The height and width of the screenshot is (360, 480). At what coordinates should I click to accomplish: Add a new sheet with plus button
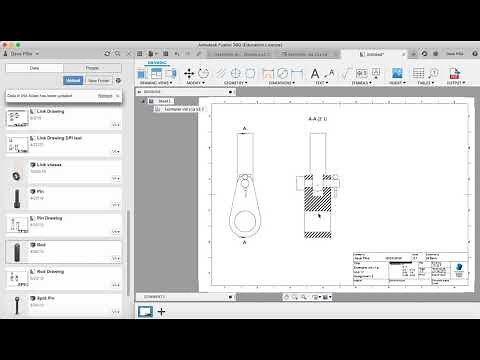(161, 312)
